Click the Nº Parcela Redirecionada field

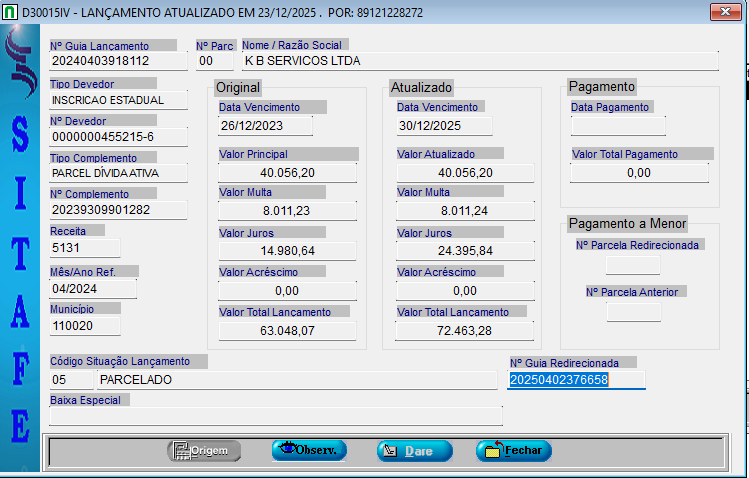(x=633, y=265)
